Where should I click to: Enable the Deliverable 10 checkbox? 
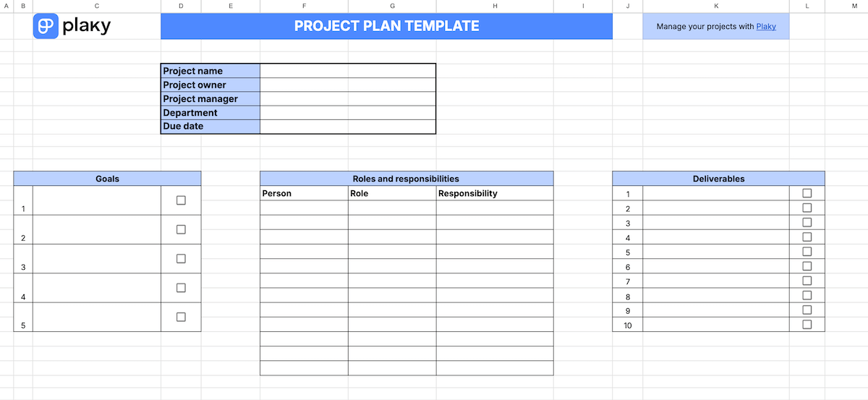(807, 325)
